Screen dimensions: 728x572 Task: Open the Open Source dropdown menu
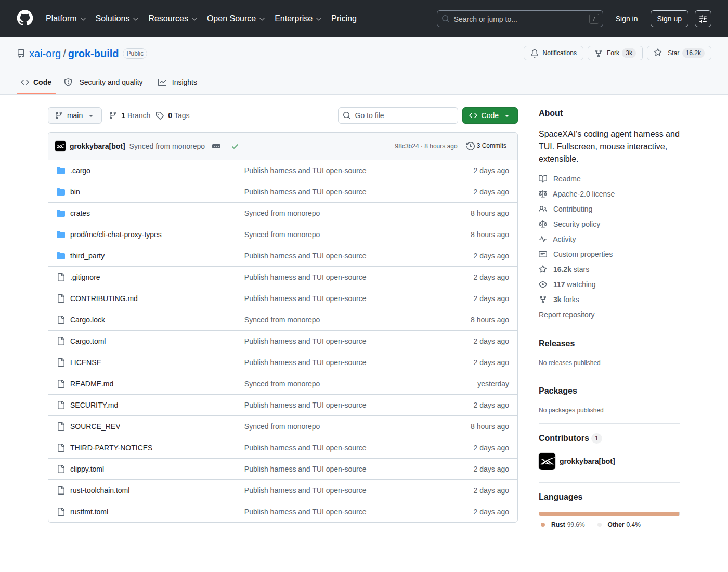[236, 19]
